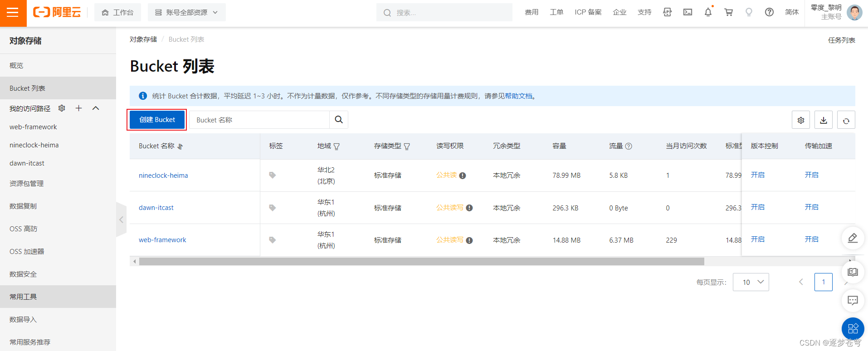Click the app download icon in header
Image resolution: width=868 pixels, height=351 pixels.
click(x=667, y=12)
